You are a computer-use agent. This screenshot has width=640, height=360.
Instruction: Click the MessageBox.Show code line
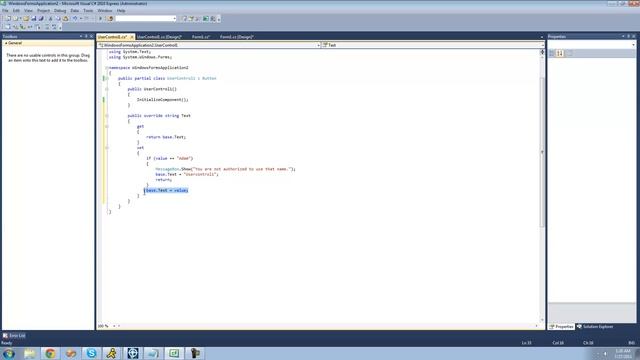tap(225, 169)
